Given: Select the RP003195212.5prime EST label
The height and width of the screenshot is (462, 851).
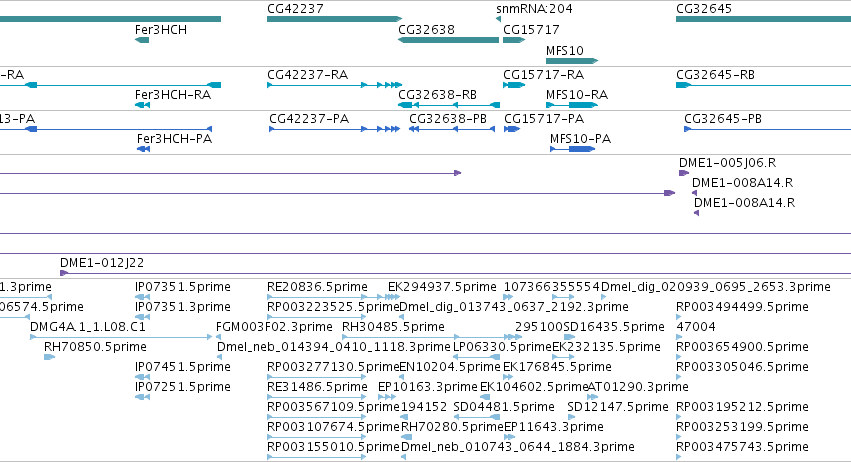Looking at the screenshot, I should [742, 407].
